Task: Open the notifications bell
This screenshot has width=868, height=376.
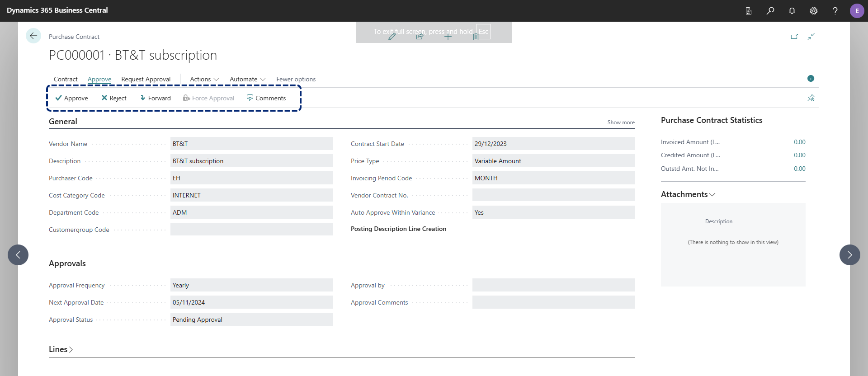Action: (792, 11)
